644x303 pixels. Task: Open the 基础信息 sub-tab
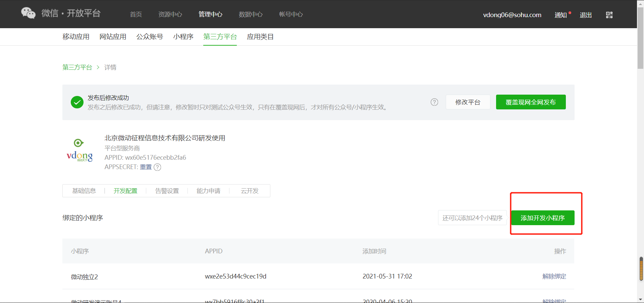coord(84,191)
